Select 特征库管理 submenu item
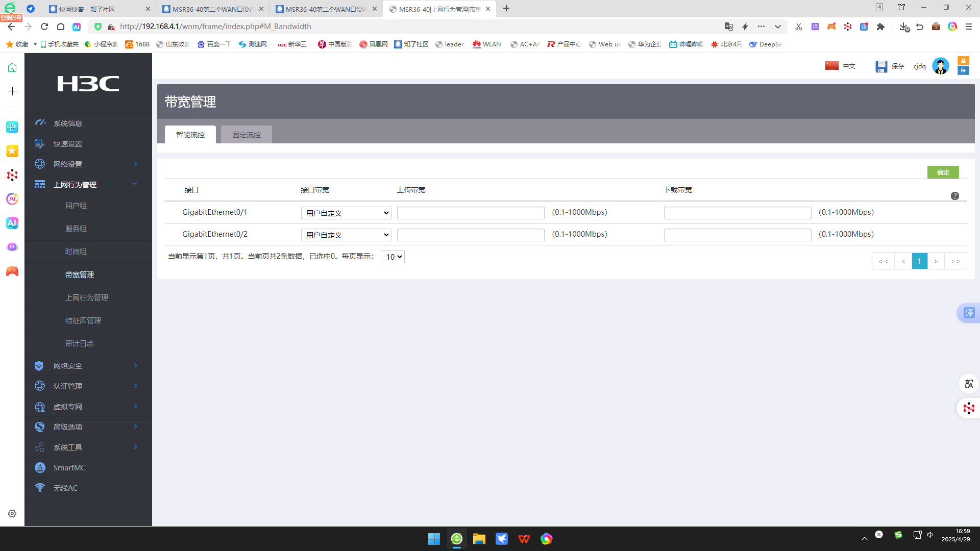Screen dimensions: 980x551 [x=83, y=320]
